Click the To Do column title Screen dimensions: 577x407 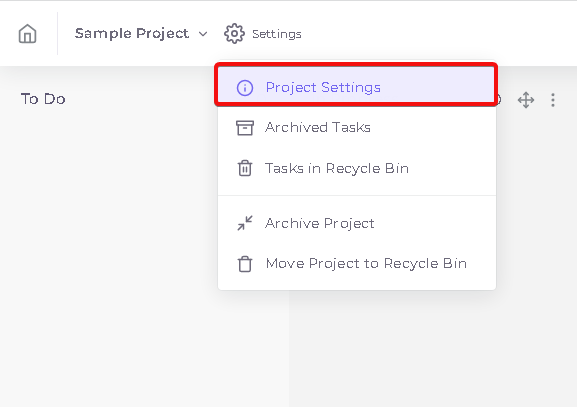coord(43,99)
